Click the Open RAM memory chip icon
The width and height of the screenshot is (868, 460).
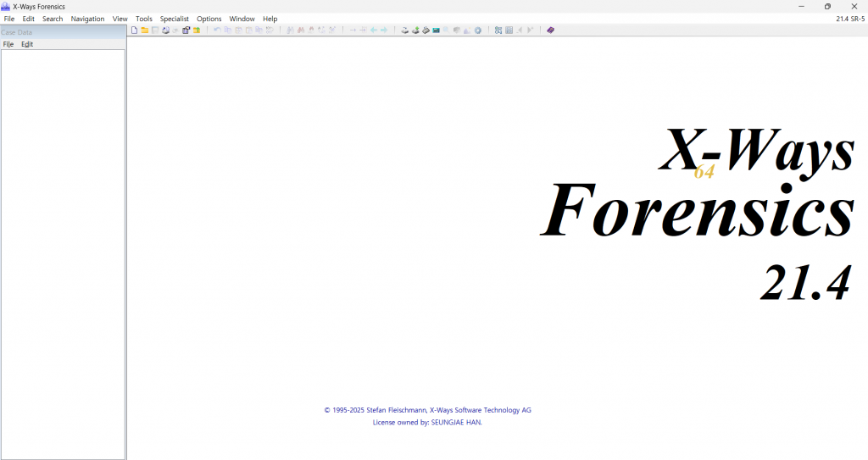point(437,30)
